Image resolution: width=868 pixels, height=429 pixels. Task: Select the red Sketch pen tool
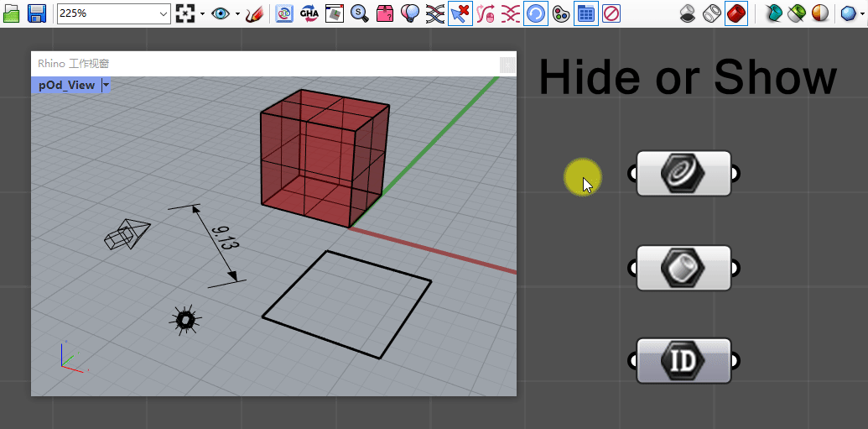coord(254,13)
